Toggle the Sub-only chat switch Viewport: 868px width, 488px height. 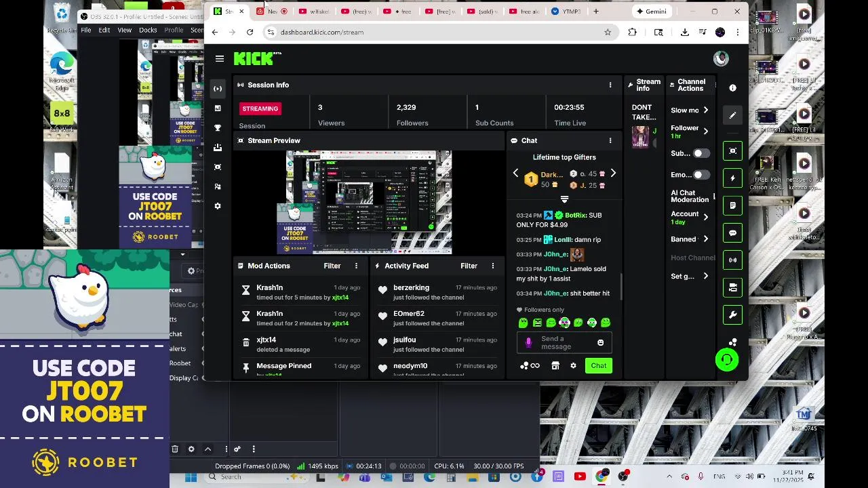pyautogui.click(x=702, y=153)
